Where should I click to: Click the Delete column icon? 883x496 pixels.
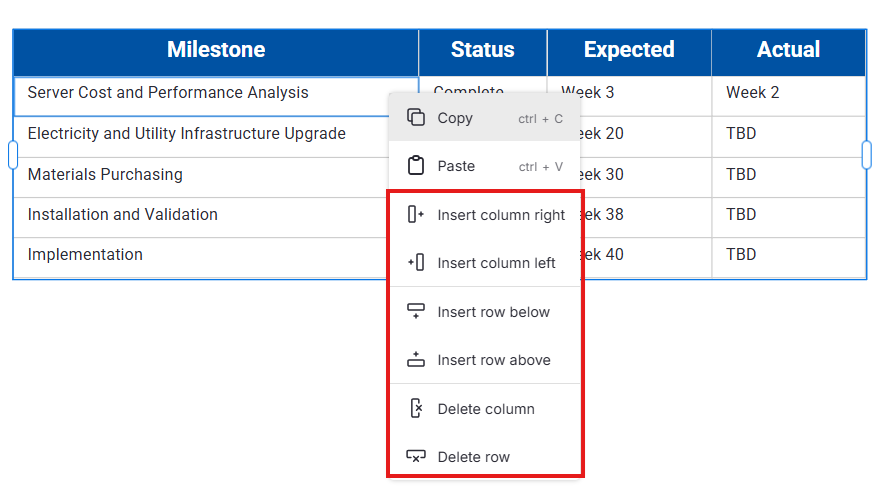[x=416, y=409]
